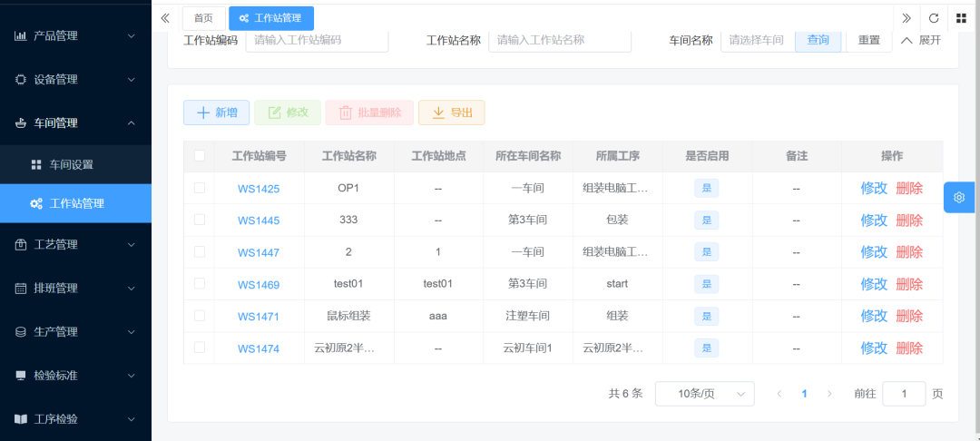Open the four-square grid menu icon
Viewport: 980px width, 441px height.
pyautogui.click(x=961, y=18)
